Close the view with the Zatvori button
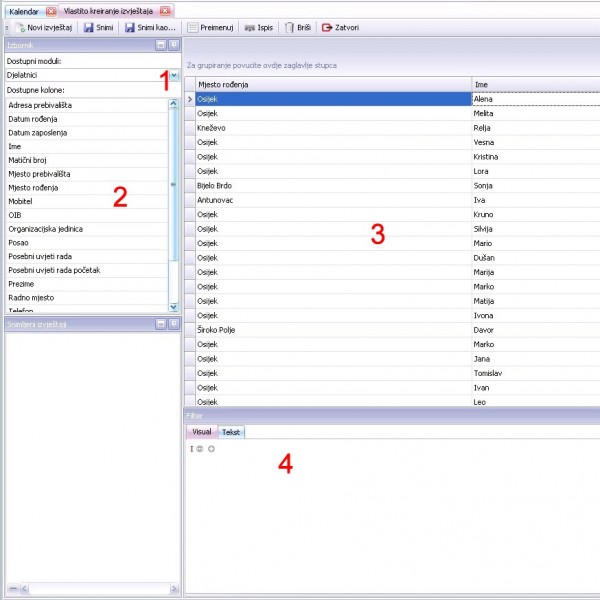The image size is (600, 600). point(341,28)
